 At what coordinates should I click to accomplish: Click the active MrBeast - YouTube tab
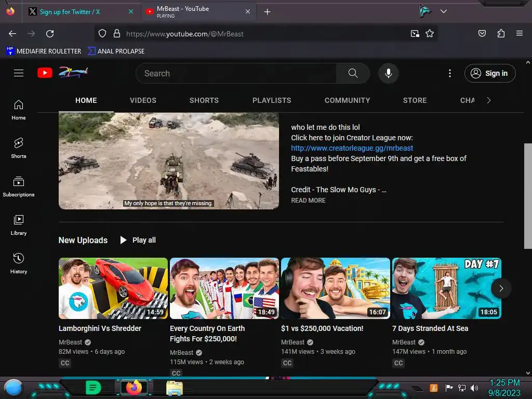(x=198, y=12)
